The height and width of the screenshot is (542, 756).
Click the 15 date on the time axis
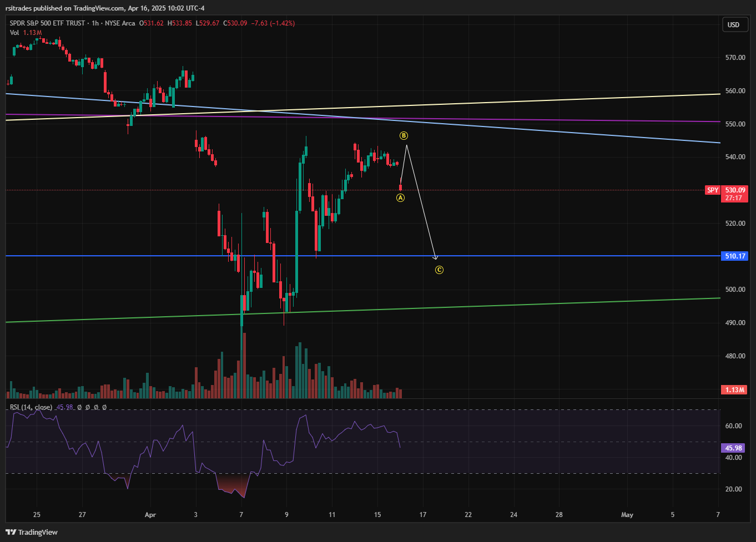point(377,515)
